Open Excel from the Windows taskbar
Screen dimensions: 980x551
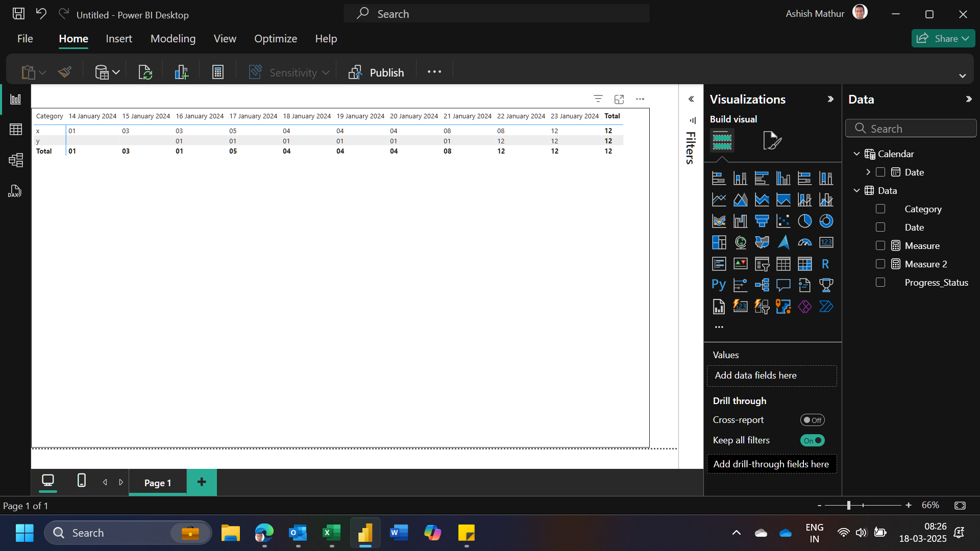tap(332, 533)
